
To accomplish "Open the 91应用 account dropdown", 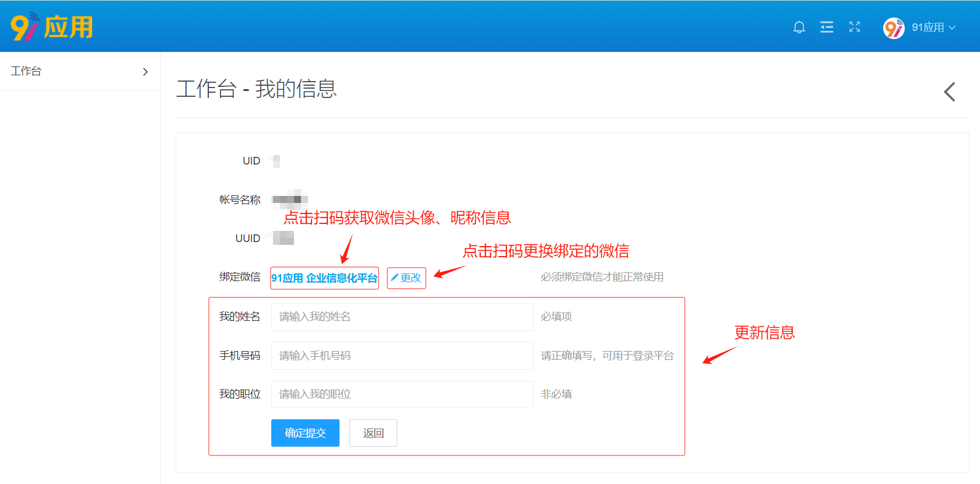I will click(933, 27).
